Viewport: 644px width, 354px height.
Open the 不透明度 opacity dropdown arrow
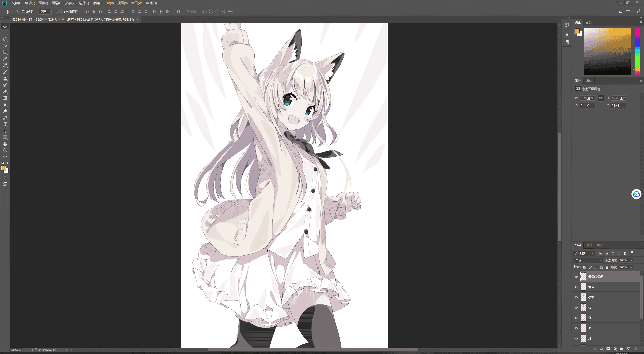631,260
